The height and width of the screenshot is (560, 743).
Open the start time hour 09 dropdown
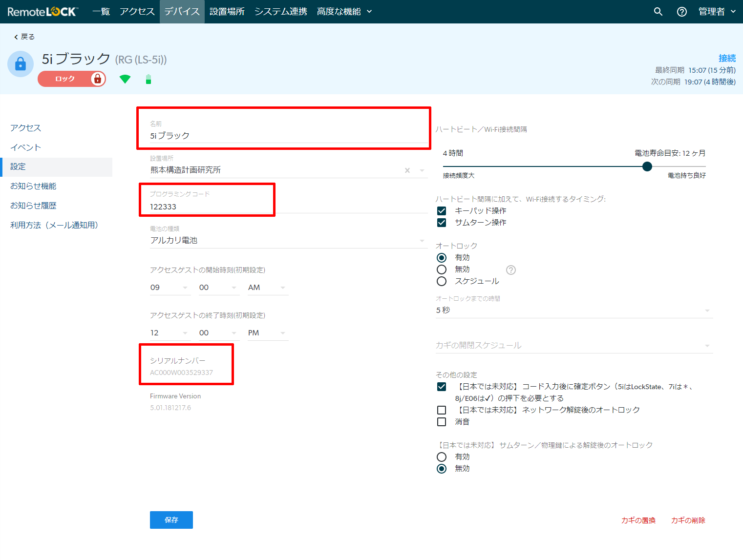(170, 288)
